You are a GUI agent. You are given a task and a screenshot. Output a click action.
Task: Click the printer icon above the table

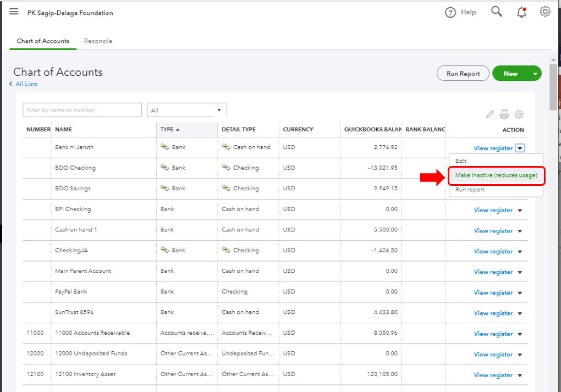pyautogui.click(x=504, y=114)
